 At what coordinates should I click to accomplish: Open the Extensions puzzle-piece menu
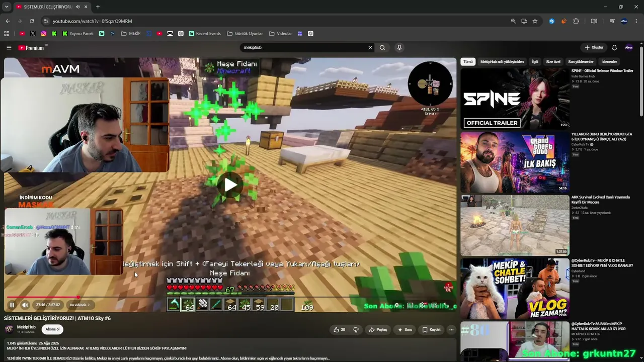tap(576, 21)
